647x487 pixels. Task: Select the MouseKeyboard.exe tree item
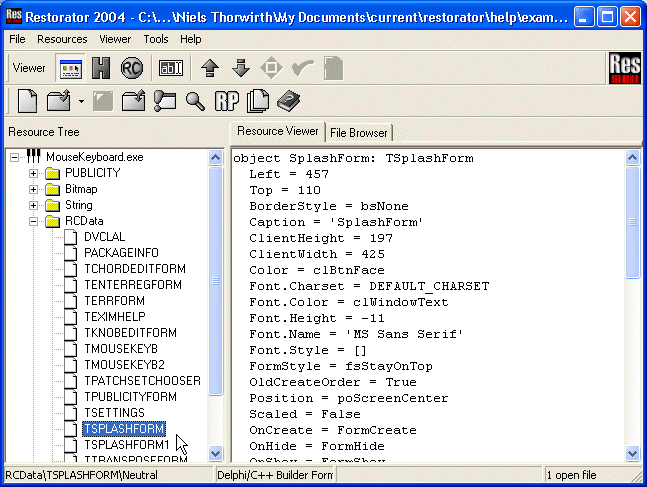coord(94,157)
